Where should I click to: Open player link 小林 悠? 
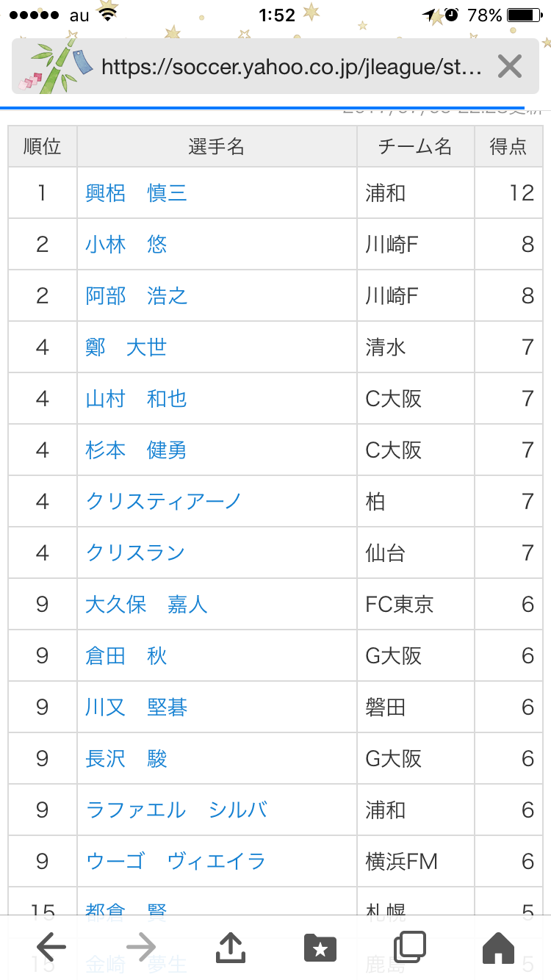126,244
